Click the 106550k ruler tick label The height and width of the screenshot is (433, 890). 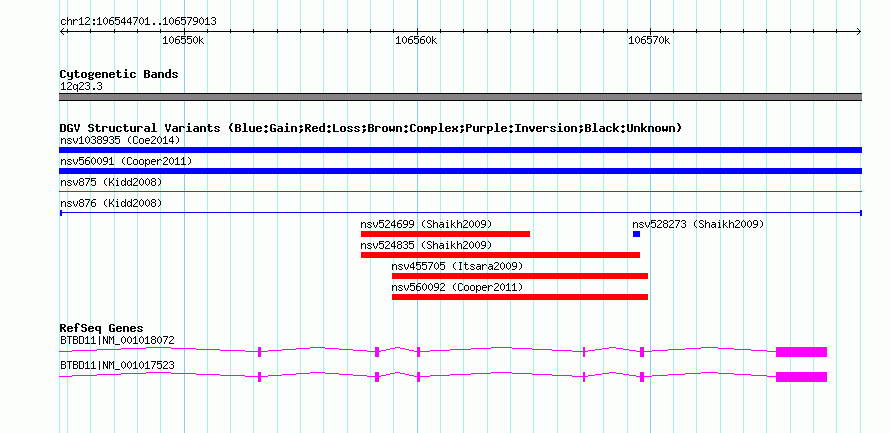[x=183, y=40]
